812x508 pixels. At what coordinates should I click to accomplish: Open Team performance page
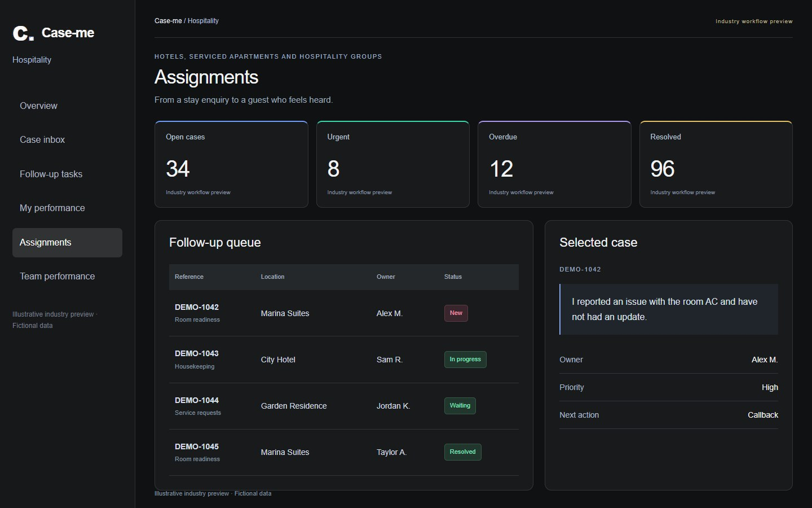click(67, 277)
